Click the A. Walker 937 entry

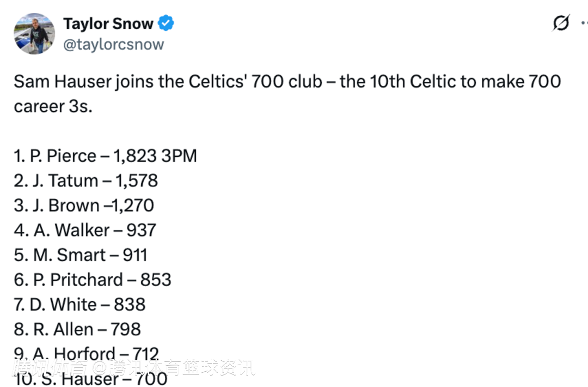[x=85, y=230]
